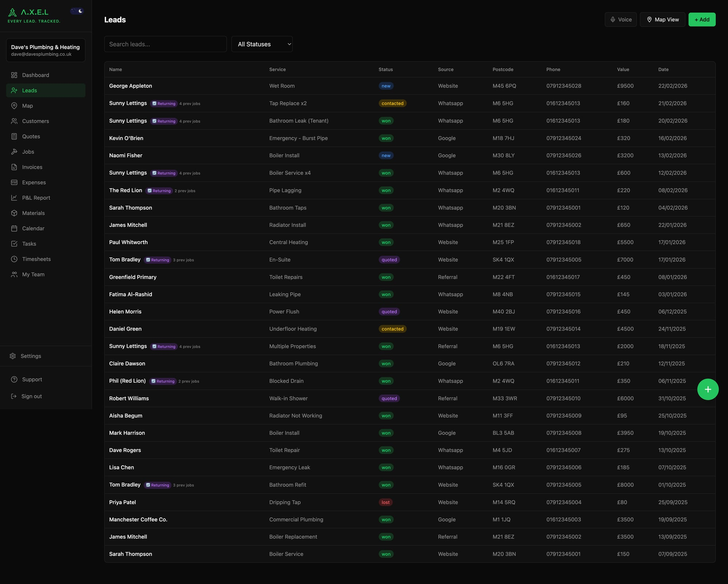
Task: Switch the list to Map View
Action: [662, 19]
